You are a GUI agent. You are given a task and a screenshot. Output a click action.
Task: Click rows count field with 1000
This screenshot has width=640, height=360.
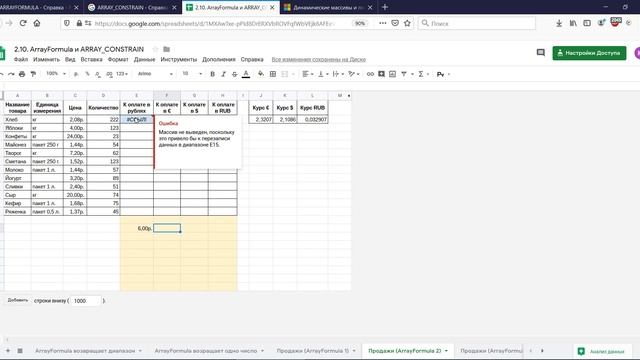[85, 301]
